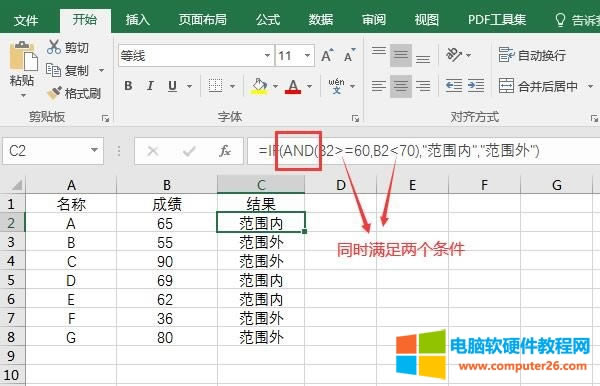The height and width of the screenshot is (386, 600).
Task: Click the Paste clipboard icon
Action: pos(23,56)
